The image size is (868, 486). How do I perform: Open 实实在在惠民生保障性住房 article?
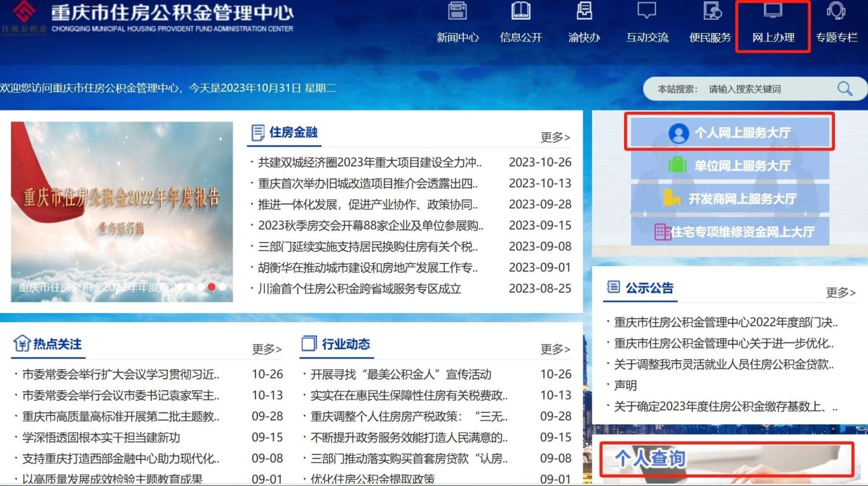pos(409,396)
